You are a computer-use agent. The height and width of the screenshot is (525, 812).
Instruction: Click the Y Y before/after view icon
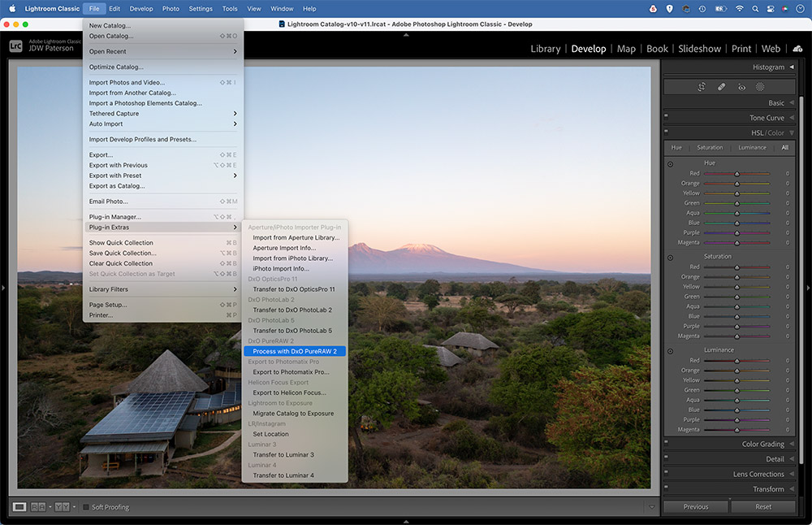[63, 507]
